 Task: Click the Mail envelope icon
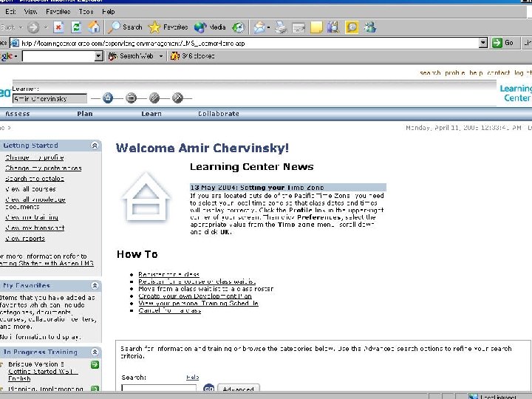pos(259,27)
